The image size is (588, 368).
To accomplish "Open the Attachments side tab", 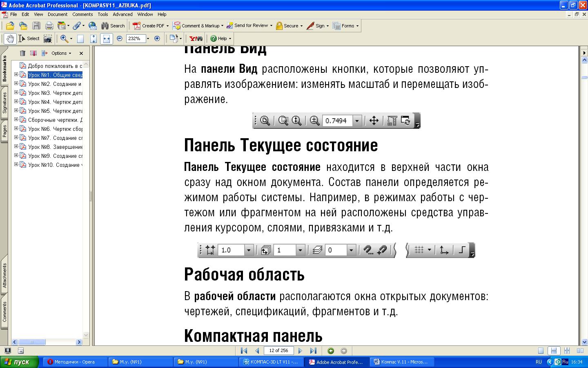I will click(x=4, y=275).
